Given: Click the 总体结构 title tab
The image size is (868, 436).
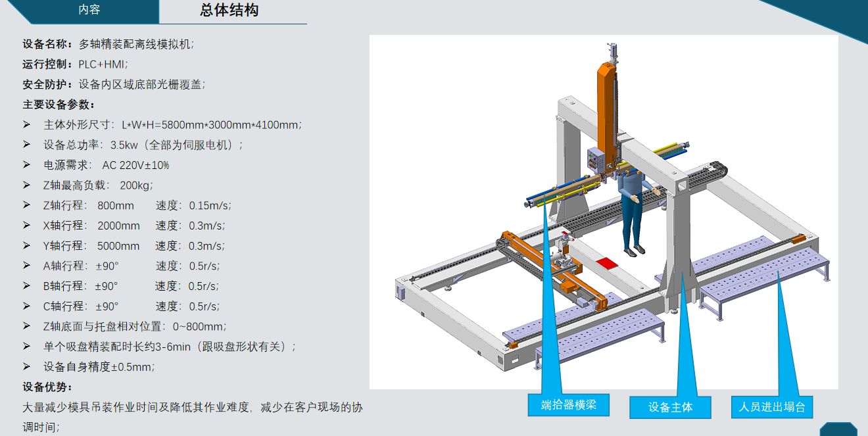Looking at the screenshot, I should click(229, 11).
